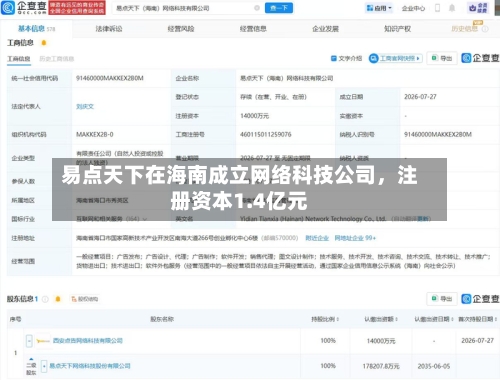Open the VIP membership crown icon
This screenshot has height=380, width=500.
(x=478, y=8)
